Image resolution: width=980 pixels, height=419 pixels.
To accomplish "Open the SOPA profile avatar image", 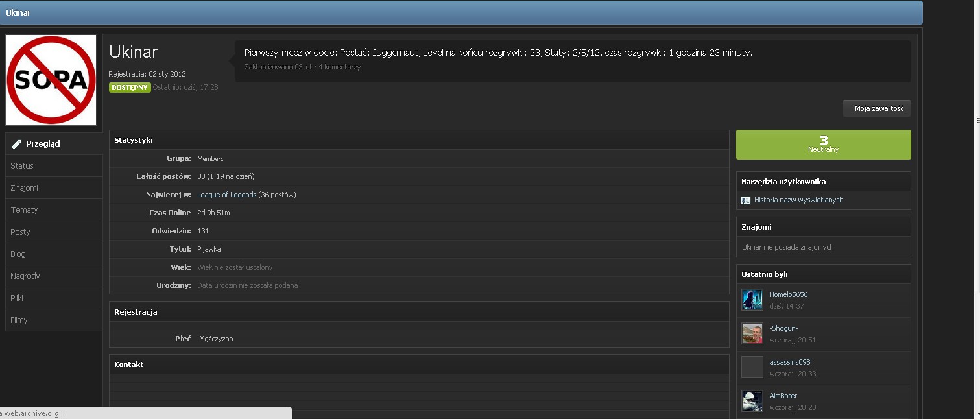I will point(51,80).
